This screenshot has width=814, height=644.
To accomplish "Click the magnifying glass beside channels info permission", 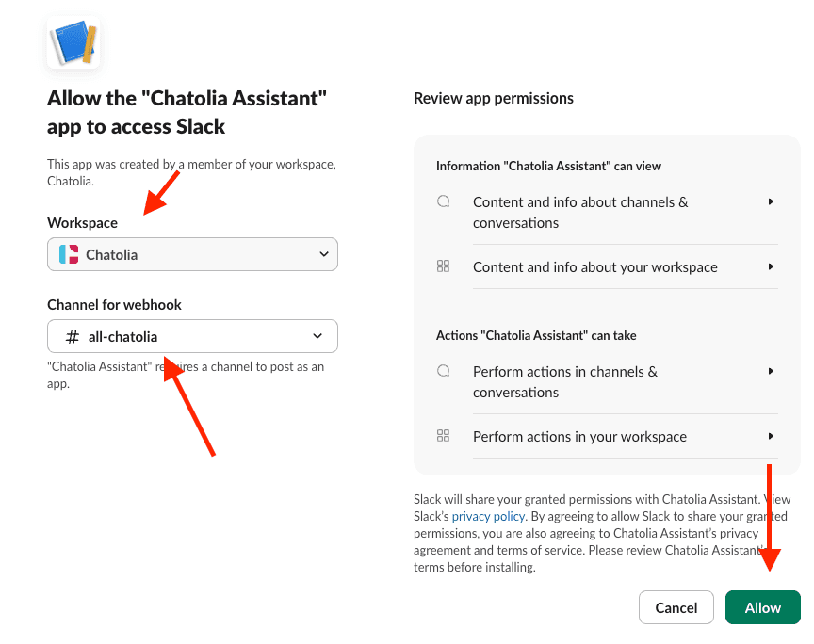I will tap(444, 201).
